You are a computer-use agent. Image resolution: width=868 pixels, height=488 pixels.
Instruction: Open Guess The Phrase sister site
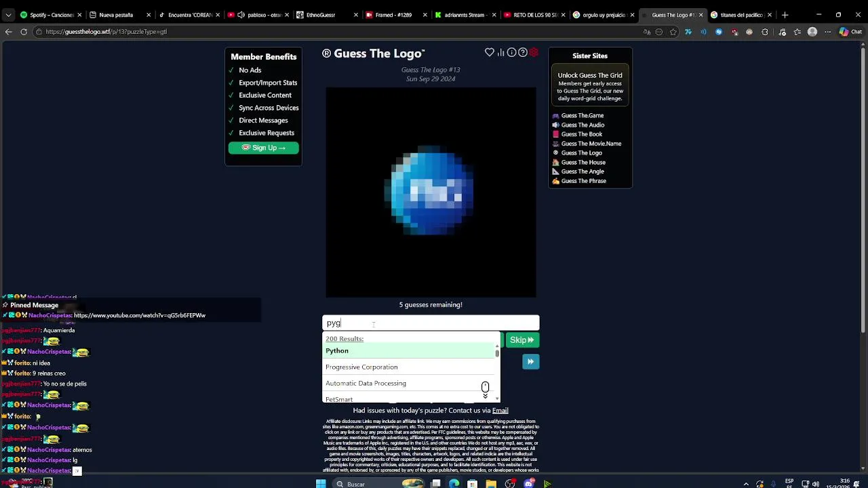click(x=583, y=181)
